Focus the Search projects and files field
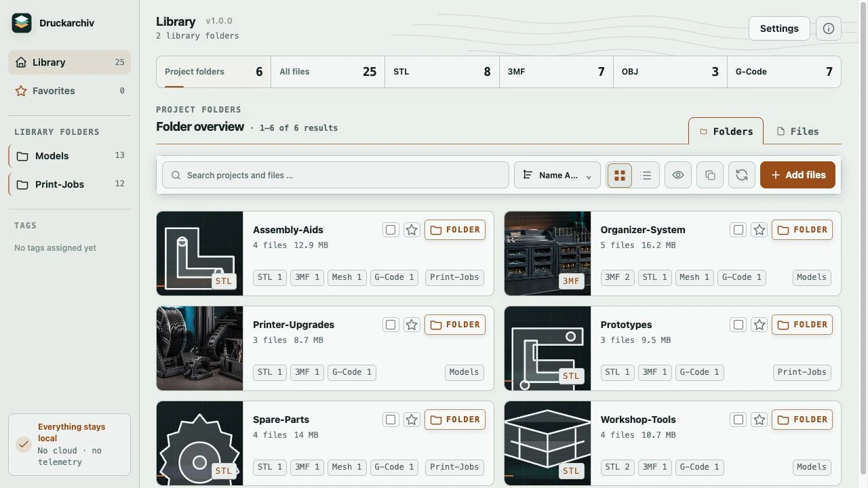Screen dimensions: 868x488 [336, 175]
